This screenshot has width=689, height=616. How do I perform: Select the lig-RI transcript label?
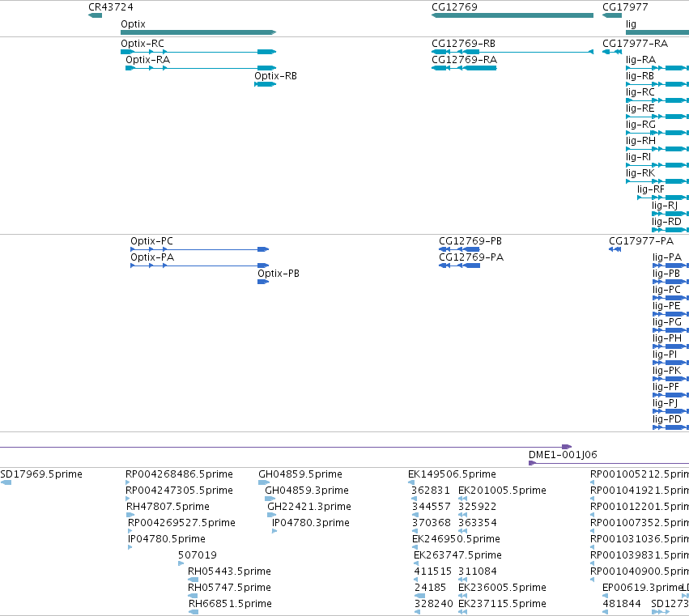pos(639,157)
